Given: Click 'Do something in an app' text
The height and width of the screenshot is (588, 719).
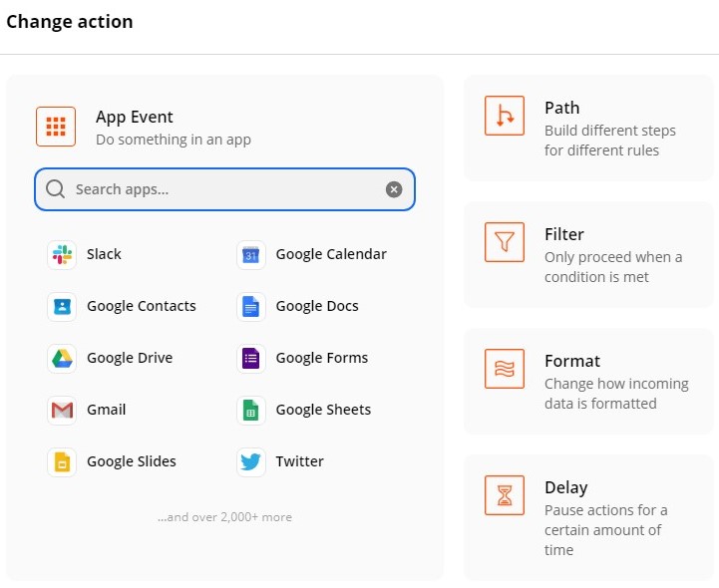Looking at the screenshot, I should [x=174, y=140].
